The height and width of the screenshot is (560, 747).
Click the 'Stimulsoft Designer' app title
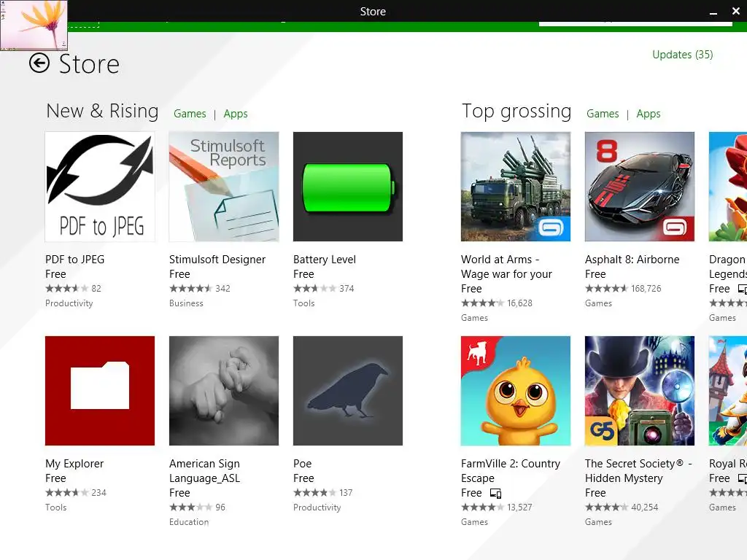(217, 260)
